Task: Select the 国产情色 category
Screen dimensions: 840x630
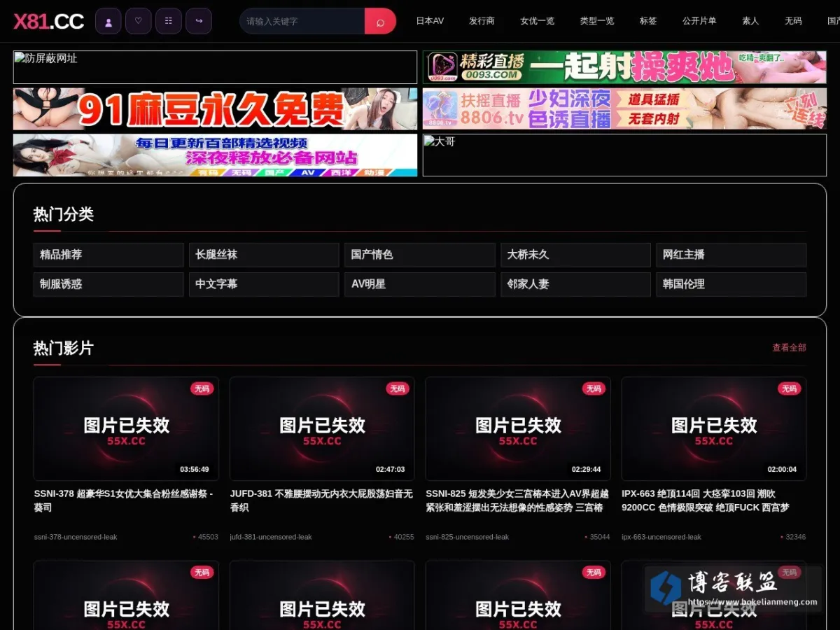Action: pos(420,255)
